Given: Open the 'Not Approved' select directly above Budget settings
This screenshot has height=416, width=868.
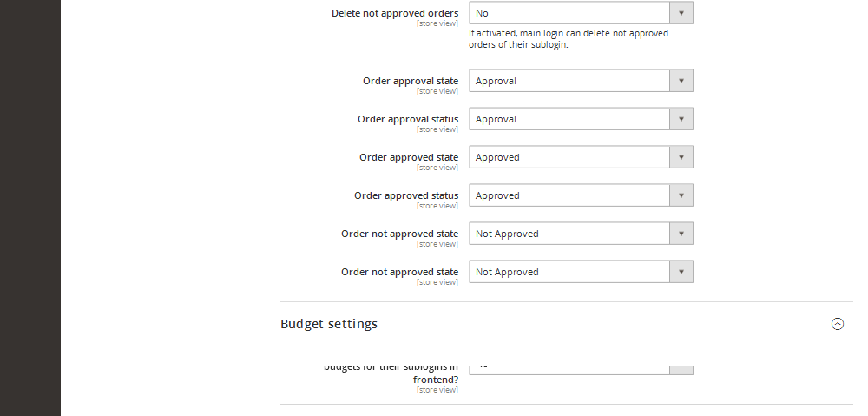Looking at the screenshot, I should pos(581,272).
